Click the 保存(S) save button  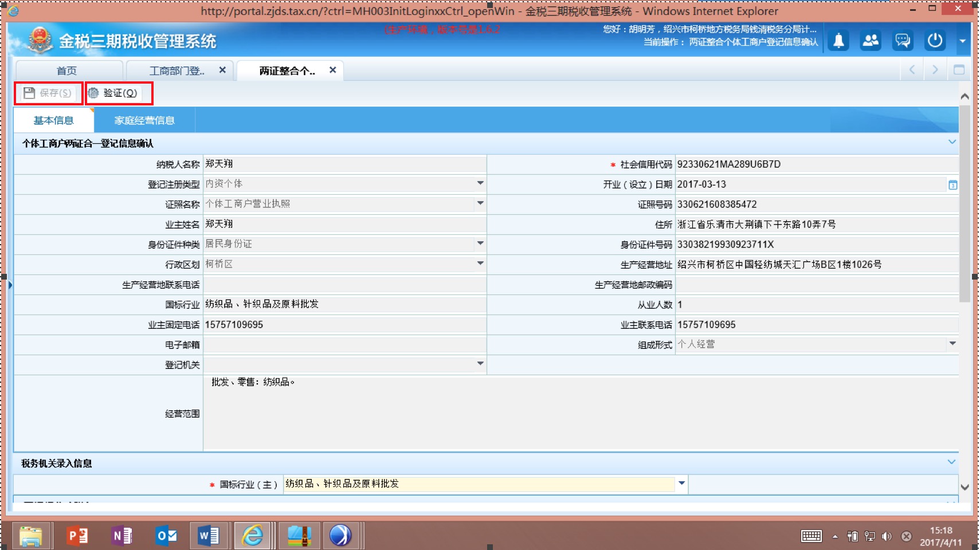coord(48,93)
